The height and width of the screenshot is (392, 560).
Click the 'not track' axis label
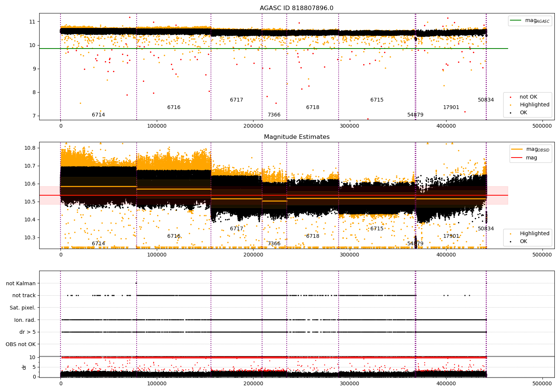(24, 296)
